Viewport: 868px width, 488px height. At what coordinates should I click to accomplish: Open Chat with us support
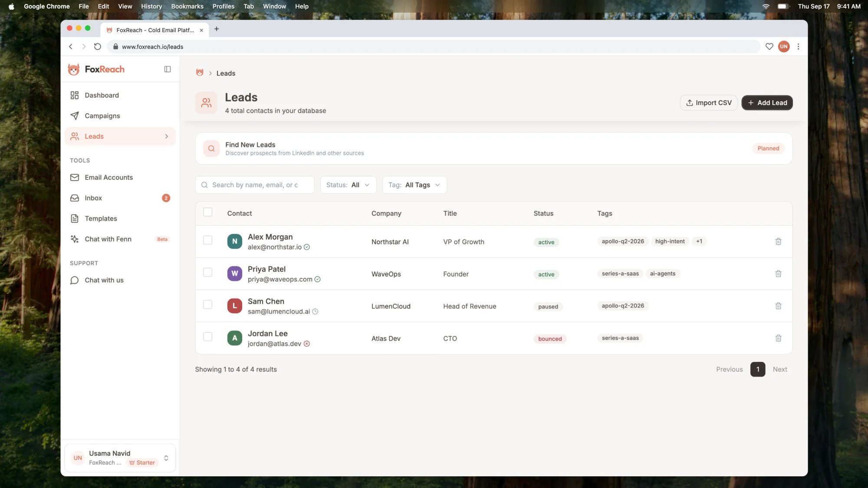pyautogui.click(x=120, y=280)
